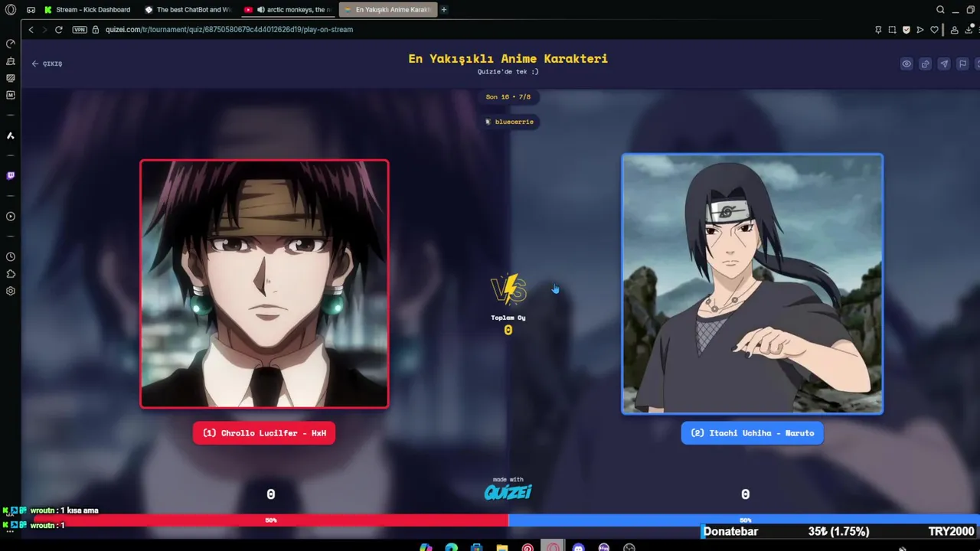The height and width of the screenshot is (551, 980).
Task: Go back to previous page
Action: [31, 30]
